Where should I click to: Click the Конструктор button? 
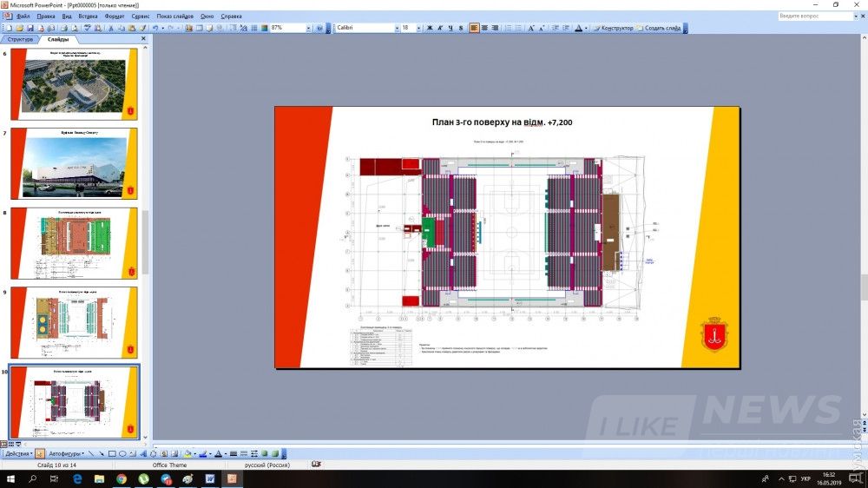613,28
